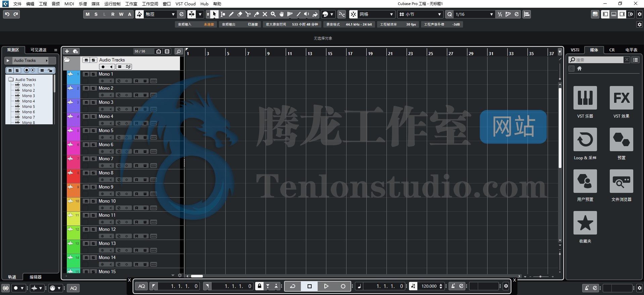Switch to the 可见通道 tab

pyautogui.click(x=38, y=50)
